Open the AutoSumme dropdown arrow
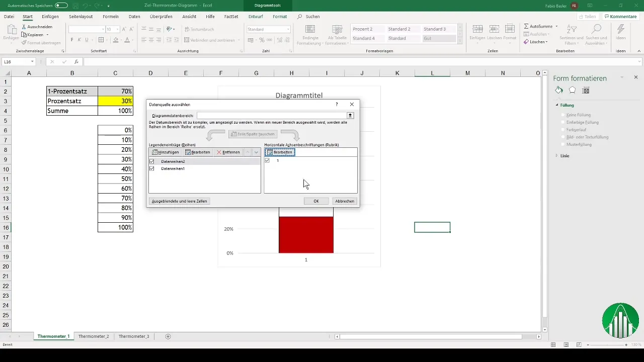The width and height of the screenshot is (644, 362). click(556, 26)
